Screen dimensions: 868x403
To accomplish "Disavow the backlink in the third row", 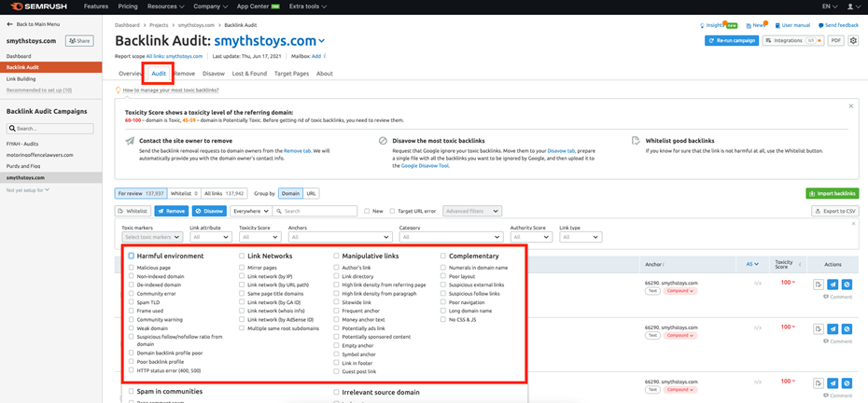I will (x=847, y=383).
